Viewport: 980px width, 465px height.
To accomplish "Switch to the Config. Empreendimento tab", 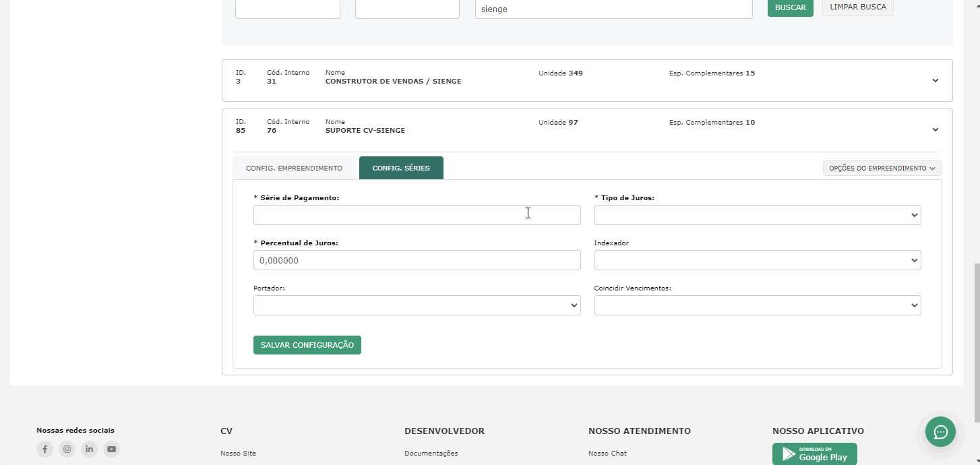I will click(294, 168).
